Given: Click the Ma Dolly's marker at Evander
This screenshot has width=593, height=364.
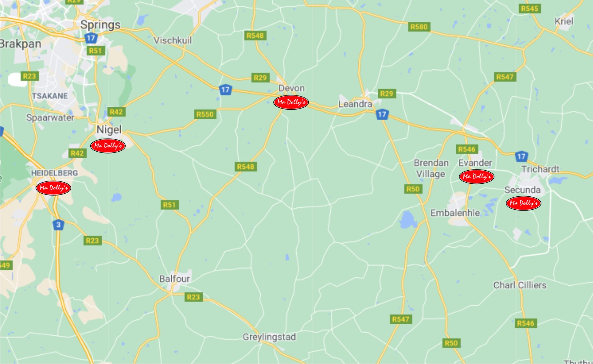Looking at the screenshot, I should pos(476,176).
